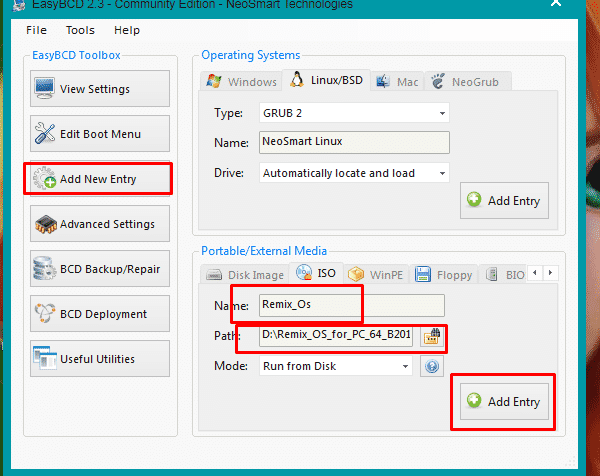This screenshot has width=600, height=476.
Task: Open the Edit Boot Menu section
Action: [100, 134]
